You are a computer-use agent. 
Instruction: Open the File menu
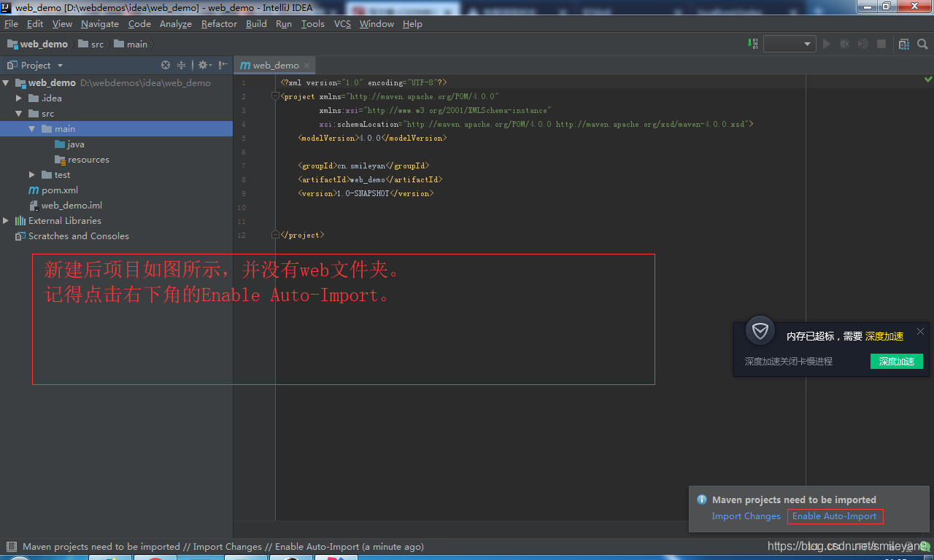click(11, 24)
